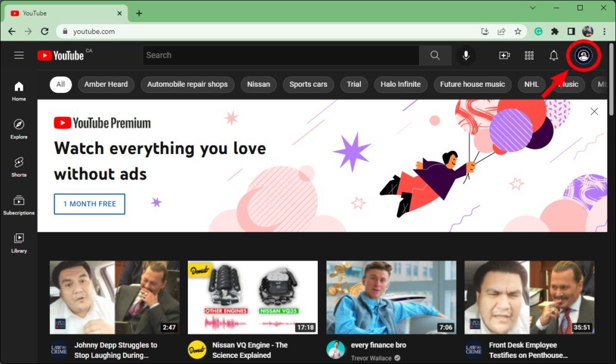This screenshot has width=616, height=364.
Task: Select the Trial chip
Action: coord(354,84)
